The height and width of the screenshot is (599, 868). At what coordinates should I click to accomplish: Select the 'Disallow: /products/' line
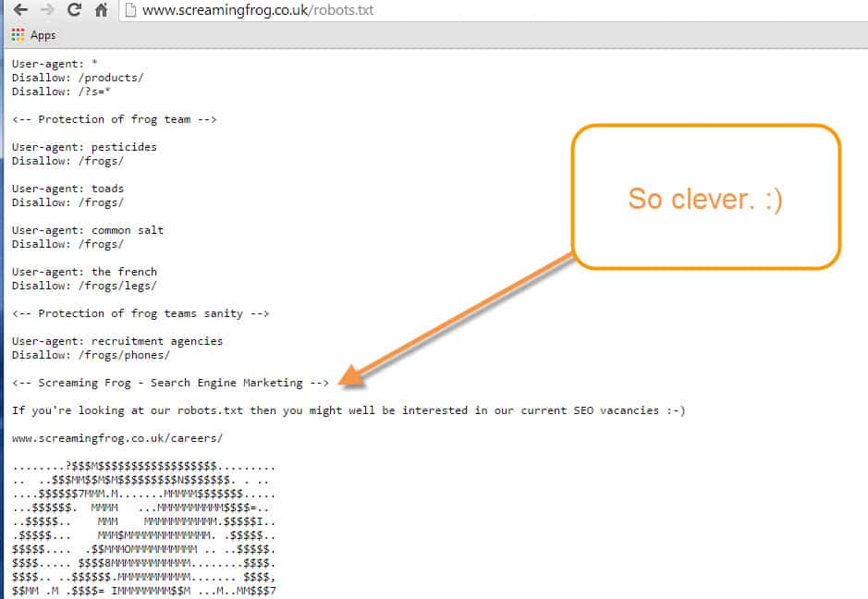click(x=78, y=78)
